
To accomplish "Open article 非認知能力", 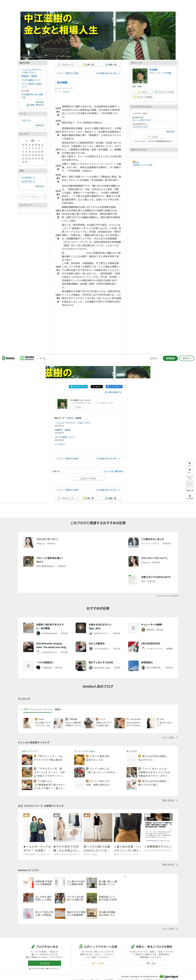I will coord(147,662).
